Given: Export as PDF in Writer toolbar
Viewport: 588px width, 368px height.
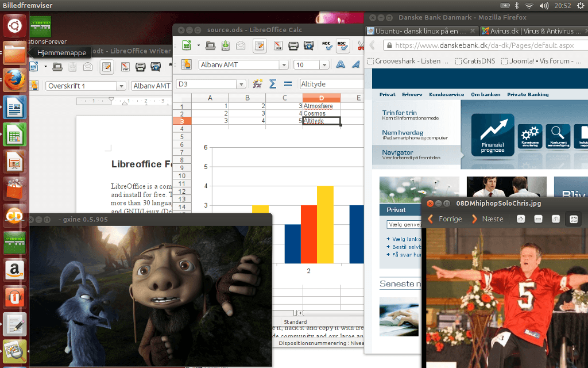Looking at the screenshot, I should tap(125, 67).
